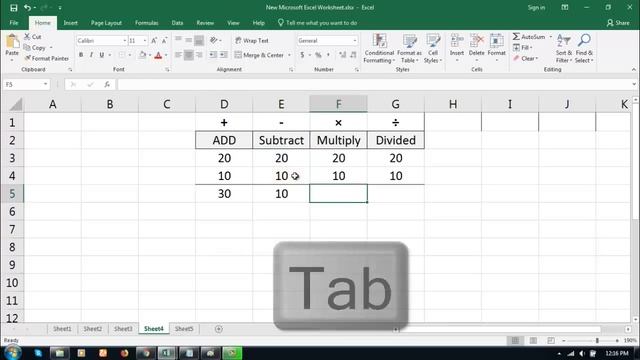Click the Share button
Viewport: 640px width, 360px height.
click(618, 23)
